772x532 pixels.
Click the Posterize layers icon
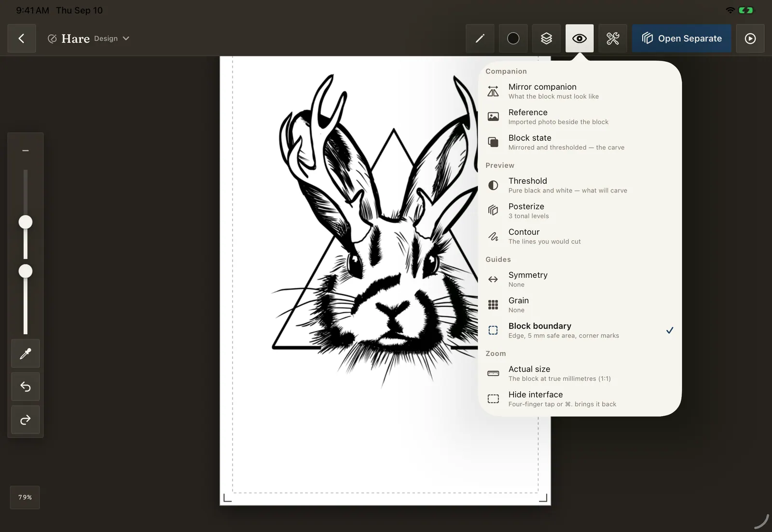click(493, 211)
